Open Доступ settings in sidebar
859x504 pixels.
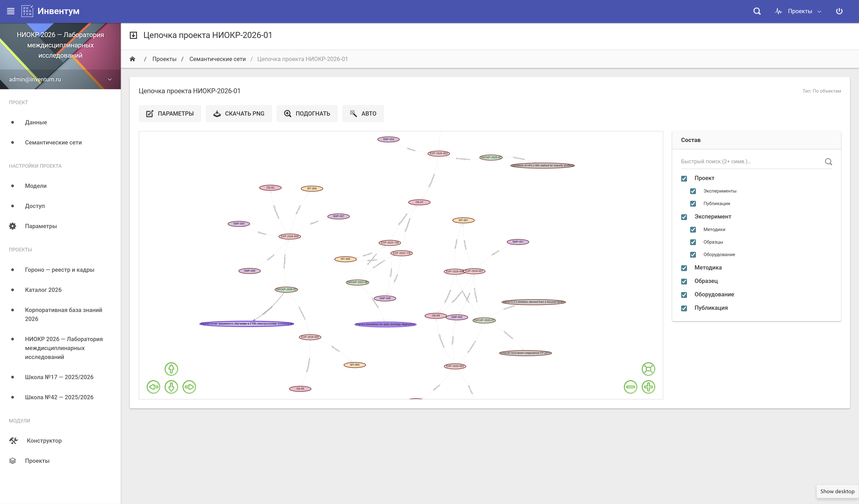tap(35, 206)
